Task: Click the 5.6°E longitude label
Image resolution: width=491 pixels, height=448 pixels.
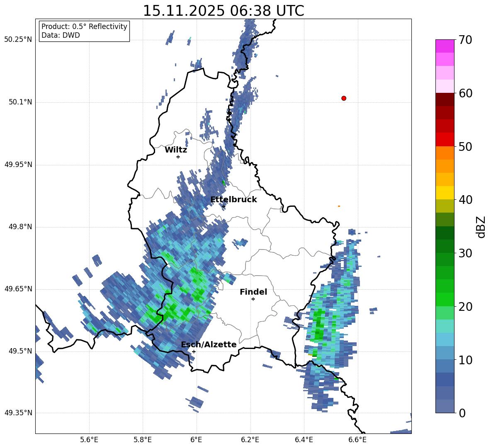Action: pyautogui.click(x=89, y=440)
